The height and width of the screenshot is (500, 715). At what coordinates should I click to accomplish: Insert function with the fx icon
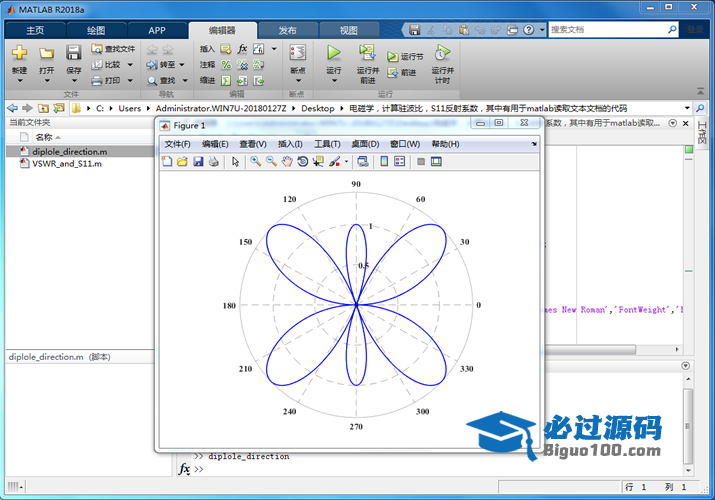[x=243, y=49]
